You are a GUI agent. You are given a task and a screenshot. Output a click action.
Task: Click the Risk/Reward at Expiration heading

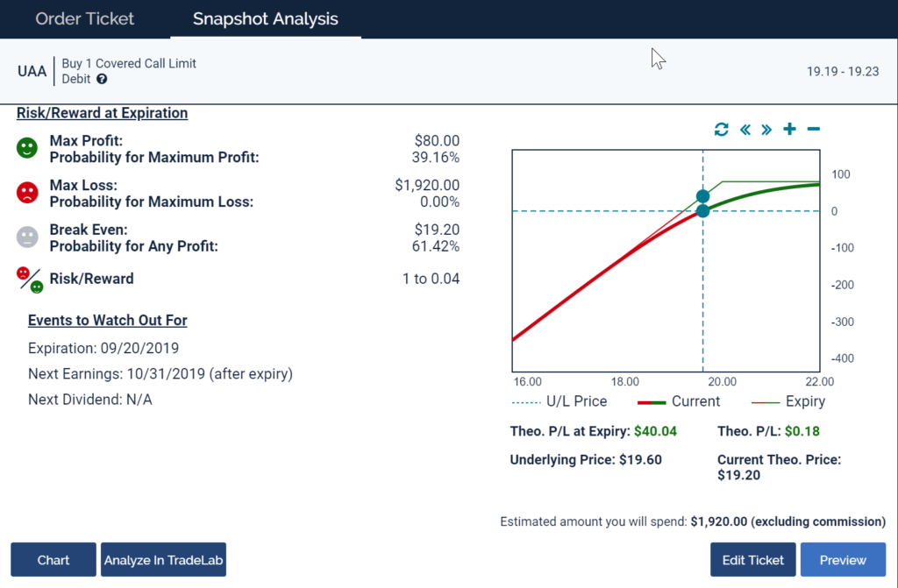102,113
